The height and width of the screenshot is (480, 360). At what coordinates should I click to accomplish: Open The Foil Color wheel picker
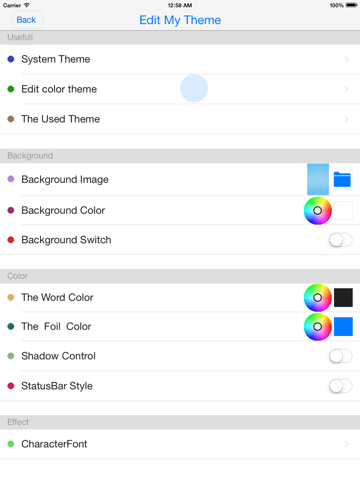pos(318,327)
